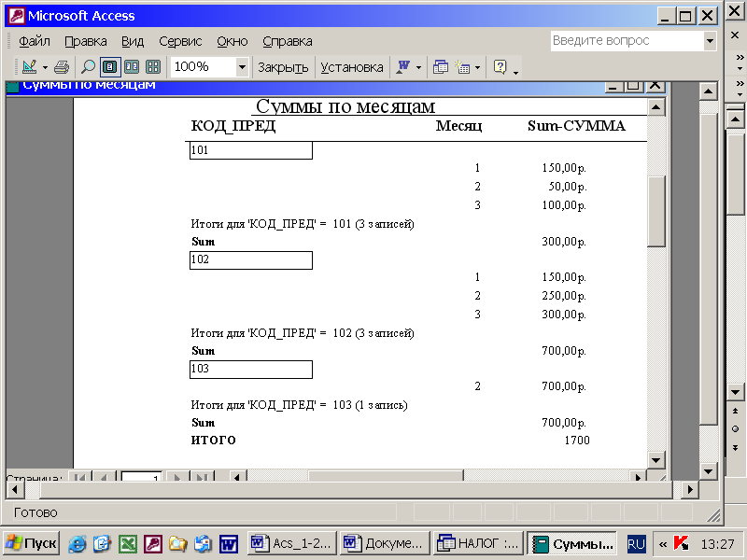This screenshot has width=747, height=560.
Task: Select the 102 КОД_ПРЕД field box
Action: 251,260
